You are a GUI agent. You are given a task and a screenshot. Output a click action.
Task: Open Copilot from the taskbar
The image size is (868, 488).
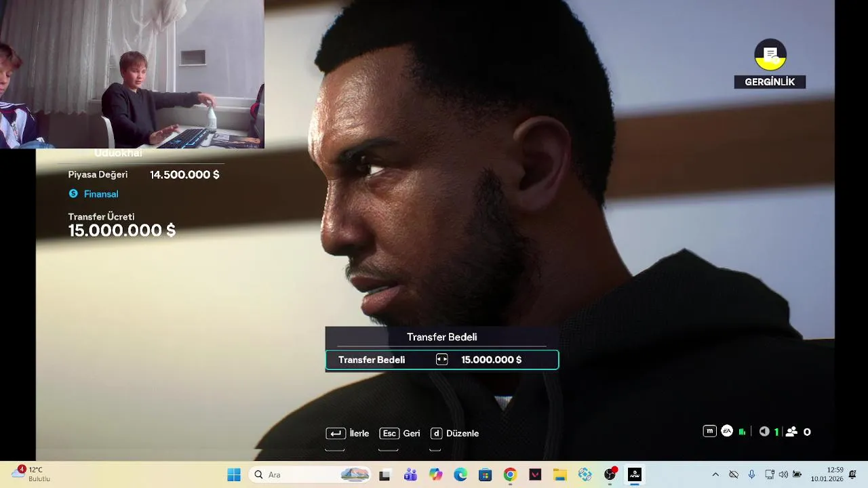tap(435, 474)
